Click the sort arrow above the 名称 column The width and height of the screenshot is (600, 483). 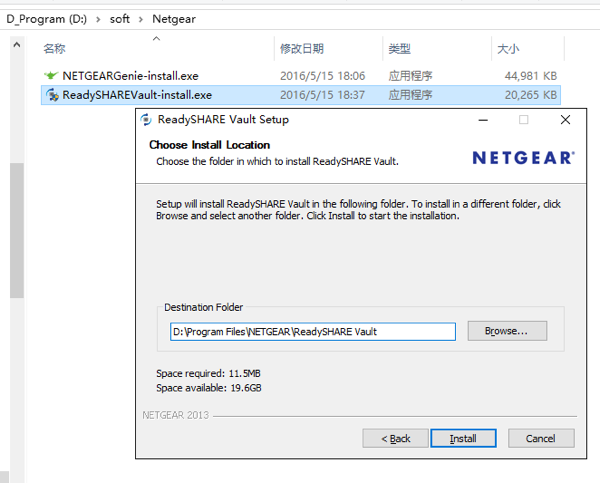click(156, 39)
